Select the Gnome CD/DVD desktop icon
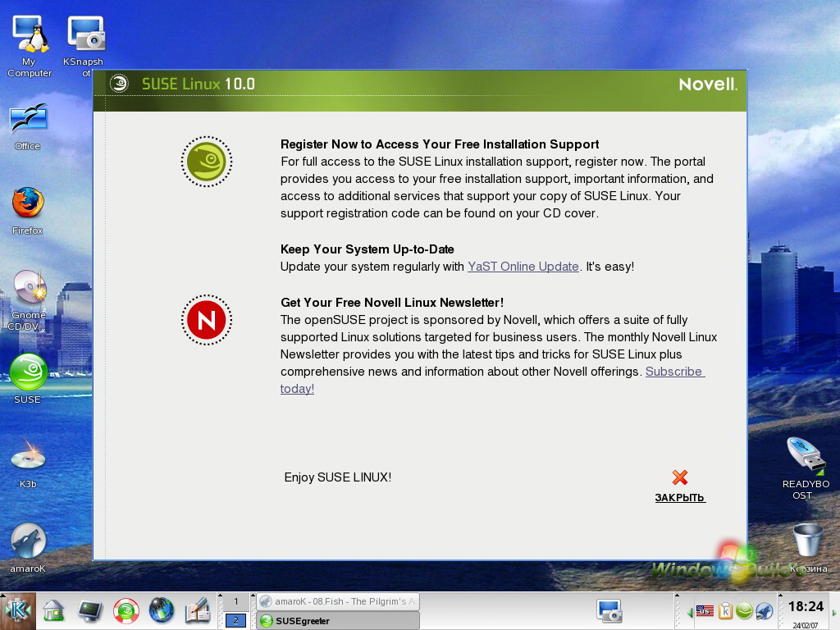This screenshot has width=840, height=630. pos(28,300)
